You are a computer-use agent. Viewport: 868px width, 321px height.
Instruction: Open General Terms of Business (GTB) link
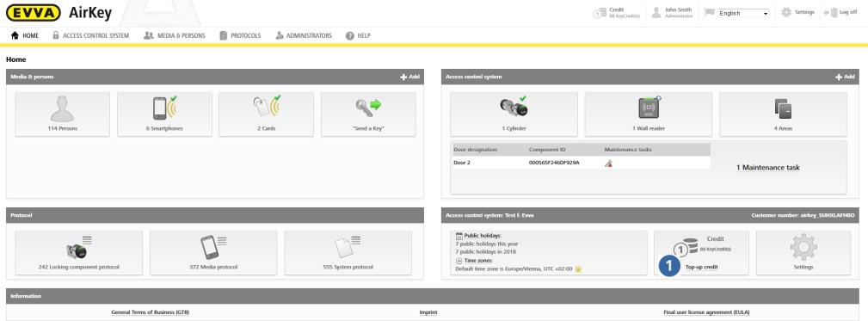coord(151,312)
